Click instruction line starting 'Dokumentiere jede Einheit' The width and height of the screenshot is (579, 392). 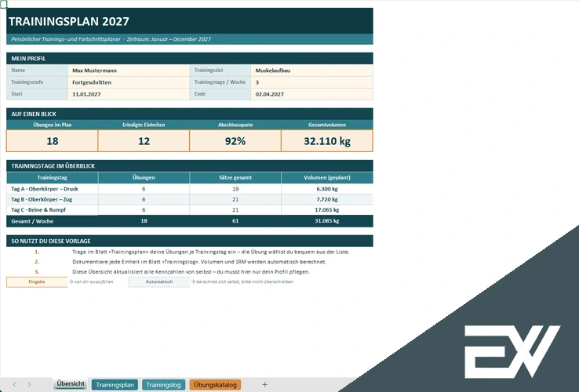click(199, 262)
